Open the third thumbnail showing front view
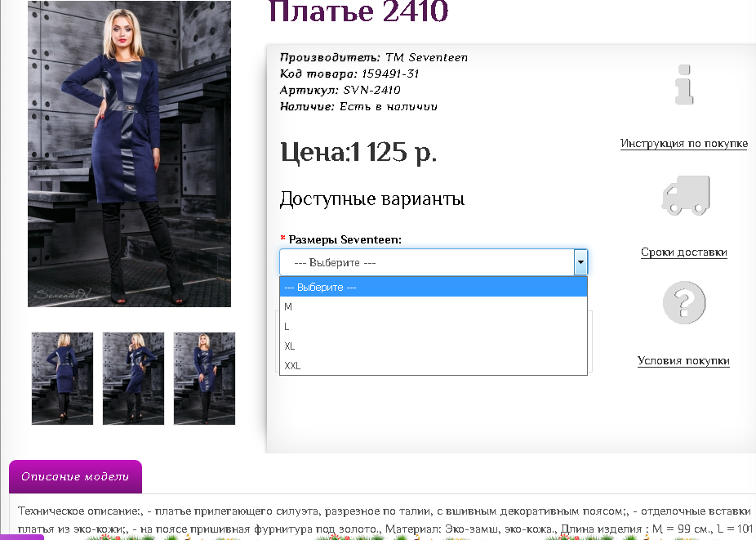Screen dimensions: 756x540 point(204,378)
